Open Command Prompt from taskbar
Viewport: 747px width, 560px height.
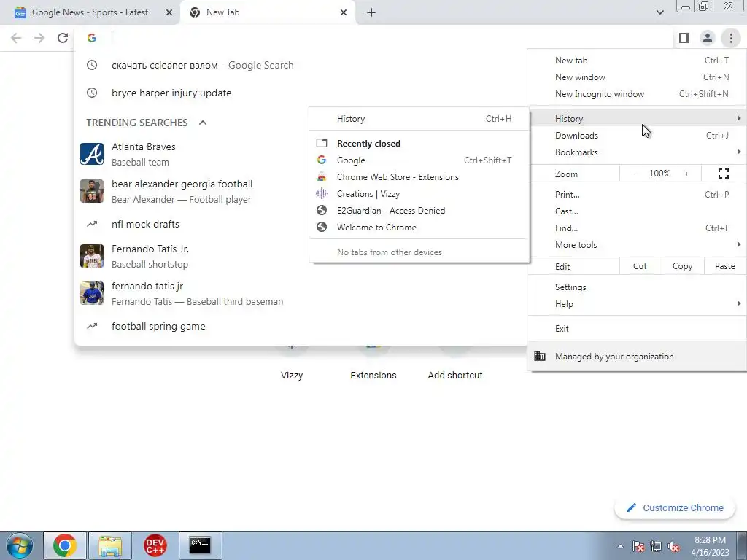coord(200,545)
